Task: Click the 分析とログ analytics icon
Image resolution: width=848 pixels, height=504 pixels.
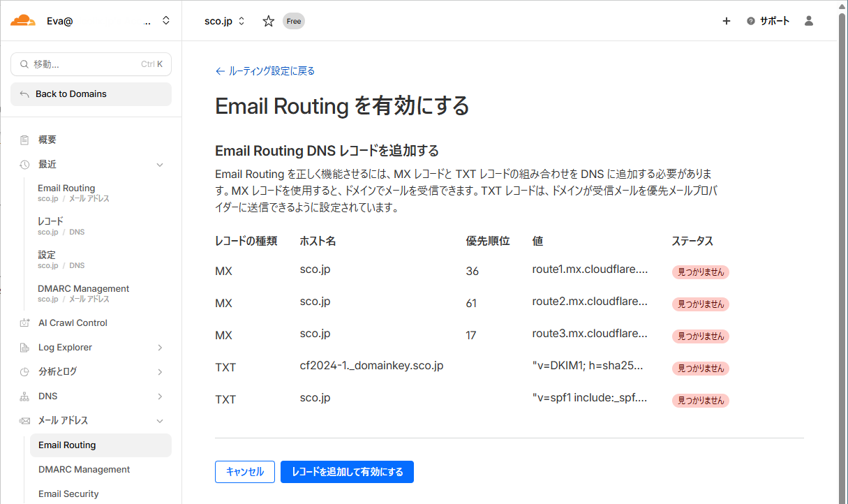Action: point(23,371)
